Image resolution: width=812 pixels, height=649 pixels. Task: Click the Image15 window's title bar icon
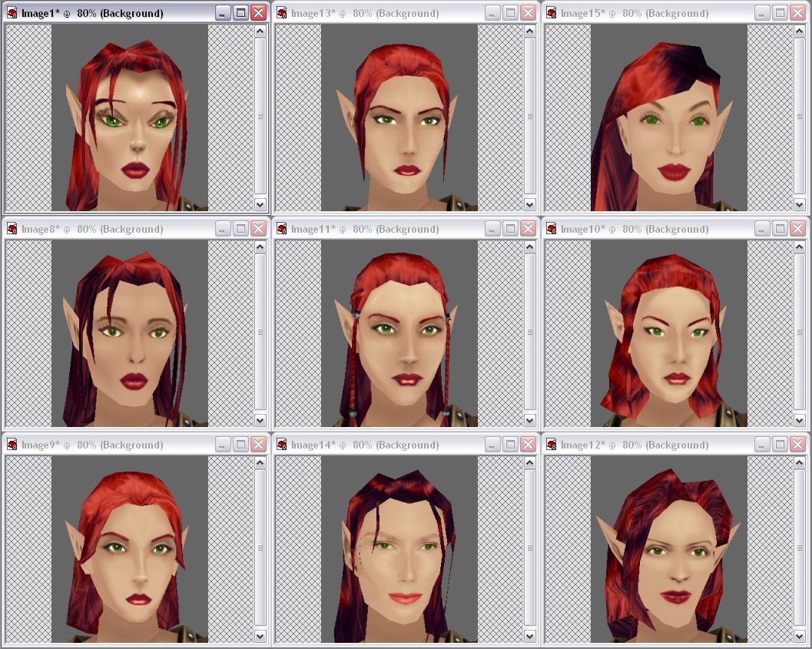pos(552,13)
